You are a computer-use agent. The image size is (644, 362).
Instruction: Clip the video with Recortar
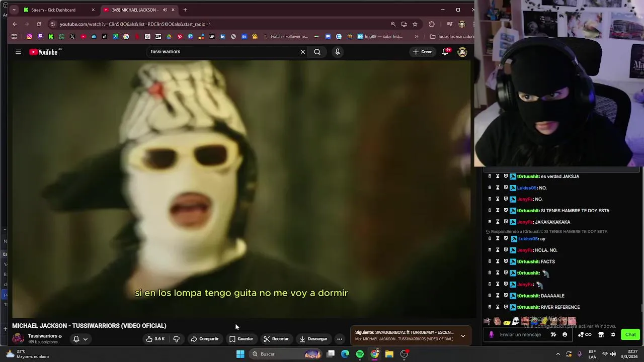(276, 339)
